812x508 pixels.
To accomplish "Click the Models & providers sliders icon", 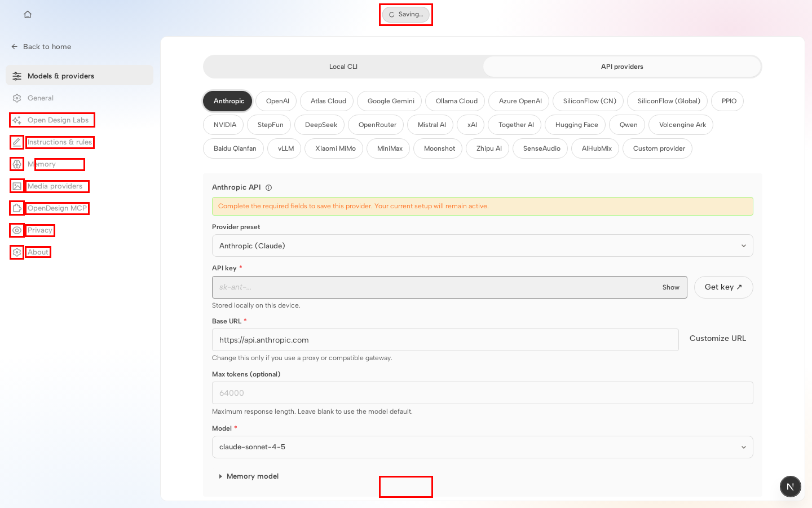I will click(17, 76).
